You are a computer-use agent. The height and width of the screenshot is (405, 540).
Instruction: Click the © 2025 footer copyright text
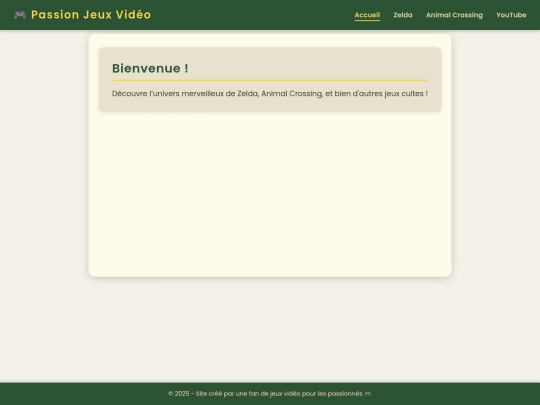point(265,394)
